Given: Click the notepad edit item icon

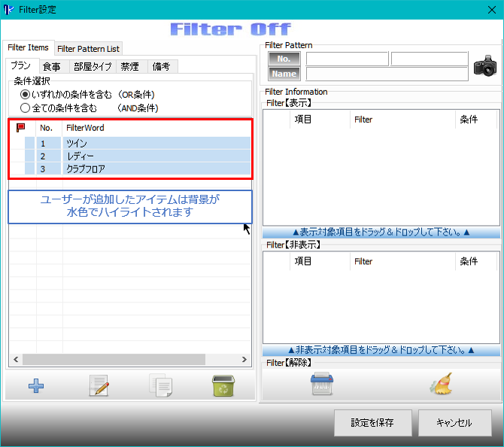Looking at the screenshot, I should (x=99, y=386).
